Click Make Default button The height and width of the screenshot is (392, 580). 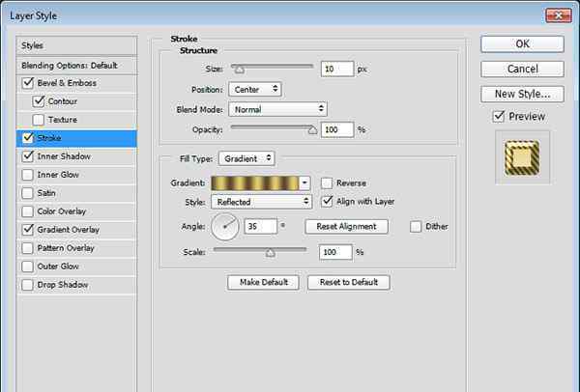[x=263, y=282]
